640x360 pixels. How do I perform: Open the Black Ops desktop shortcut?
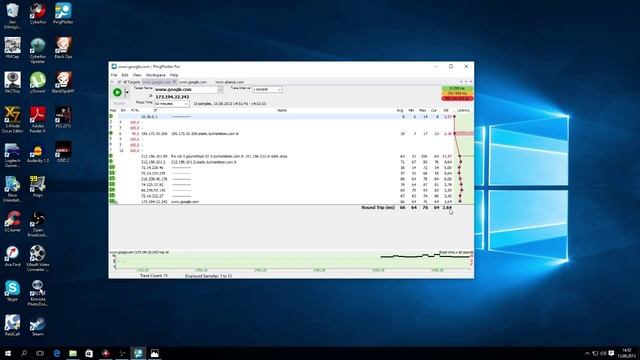63,48
